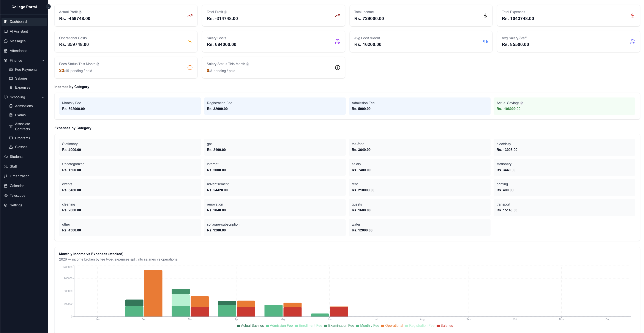Click the Fees Status alert circle icon

tap(190, 68)
